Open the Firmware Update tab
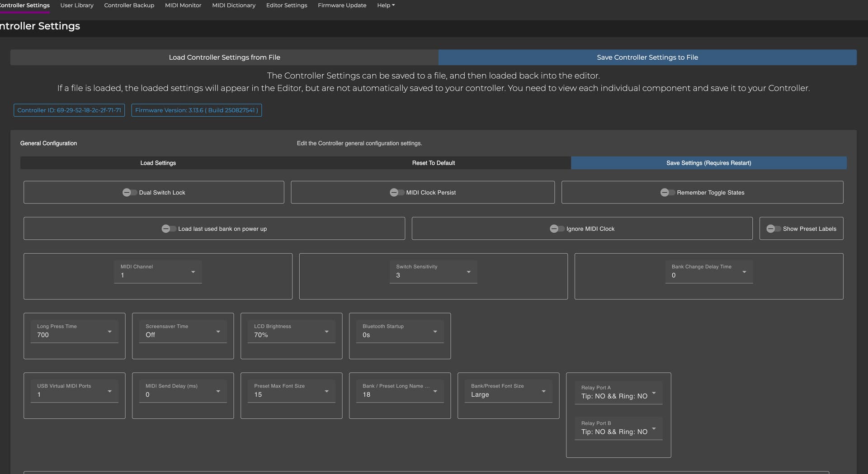 (342, 5)
